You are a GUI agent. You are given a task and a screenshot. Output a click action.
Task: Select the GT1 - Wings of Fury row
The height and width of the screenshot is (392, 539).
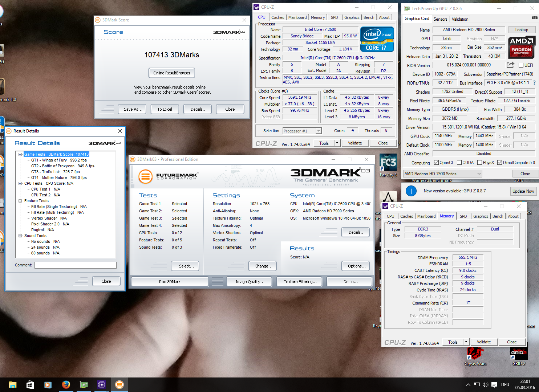59,160
